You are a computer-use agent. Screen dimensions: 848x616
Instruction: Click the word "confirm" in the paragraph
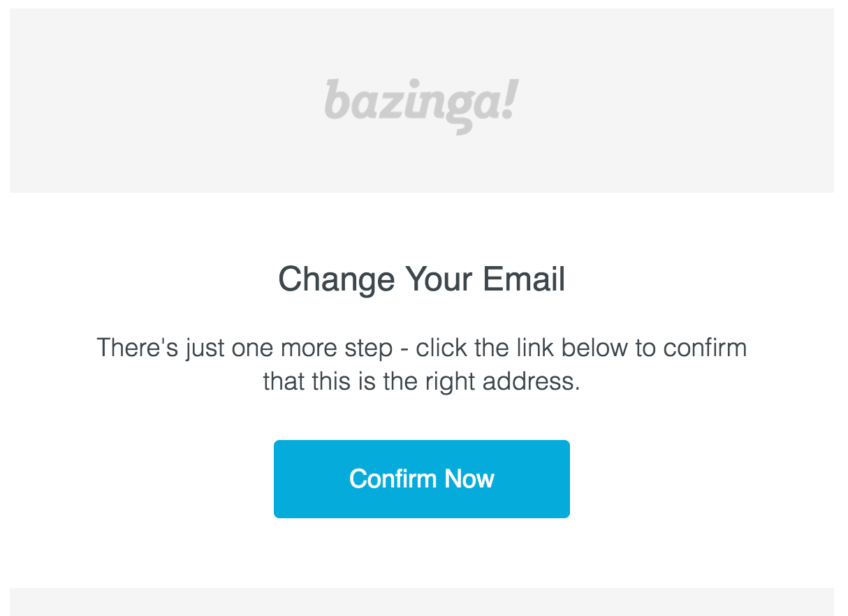pos(705,347)
